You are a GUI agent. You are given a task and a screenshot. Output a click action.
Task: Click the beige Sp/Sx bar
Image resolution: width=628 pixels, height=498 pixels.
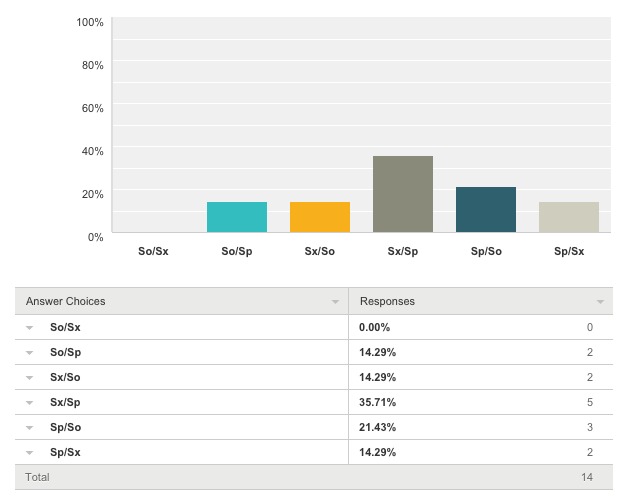point(568,218)
